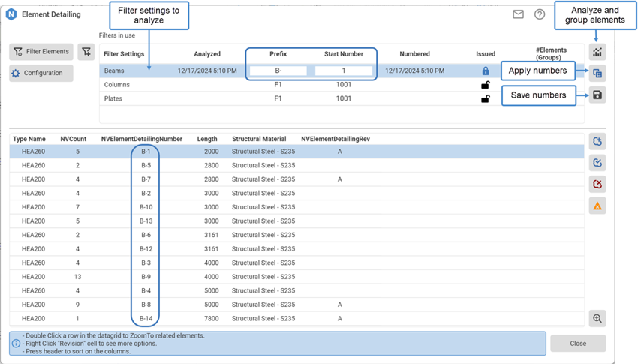Select the Columns filter settings row
This screenshot has height=364, width=638.
[342, 85]
